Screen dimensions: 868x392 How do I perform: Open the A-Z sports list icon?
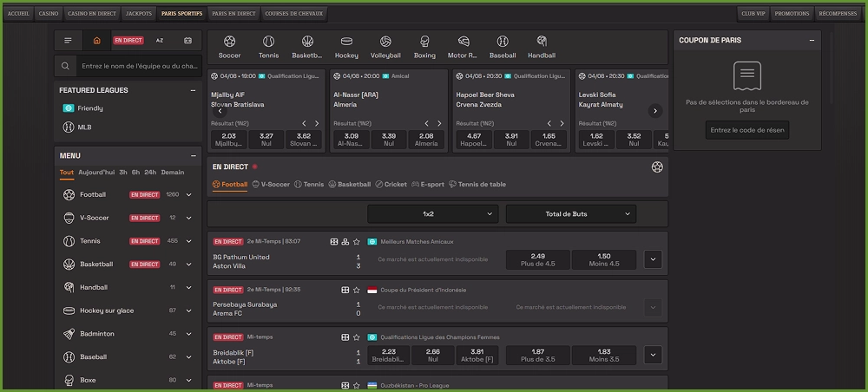(160, 41)
